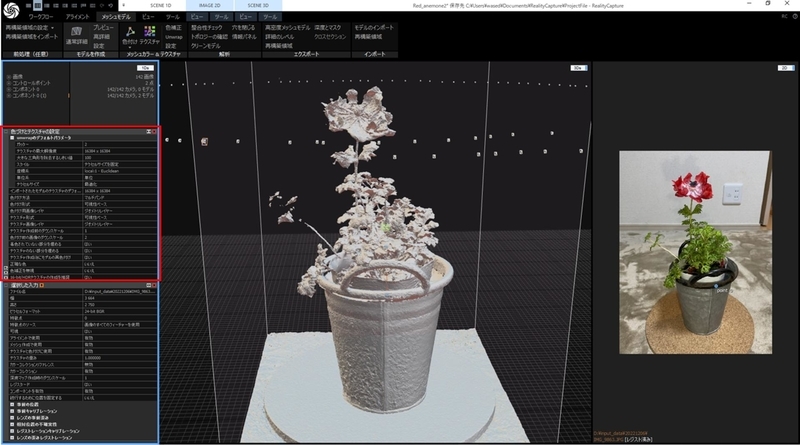Image resolution: width=800 pixels, height=445 pixels.
Task: Click the anemone photo in 2D view
Action: click(x=695, y=252)
